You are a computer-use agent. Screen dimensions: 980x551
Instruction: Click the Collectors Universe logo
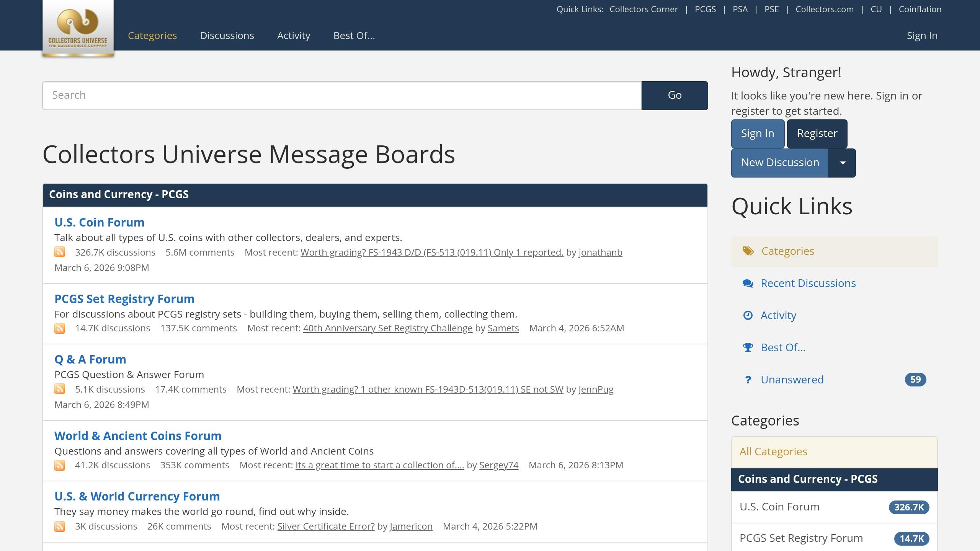click(x=78, y=28)
